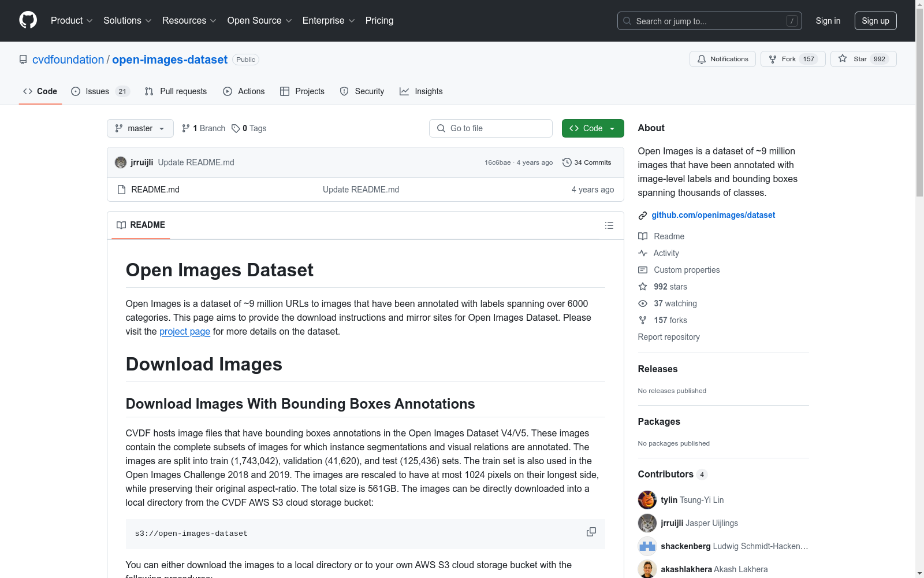Viewport: 924px width, 578px height.
Task: Open the Pricing page in header
Action: tap(379, 21)
